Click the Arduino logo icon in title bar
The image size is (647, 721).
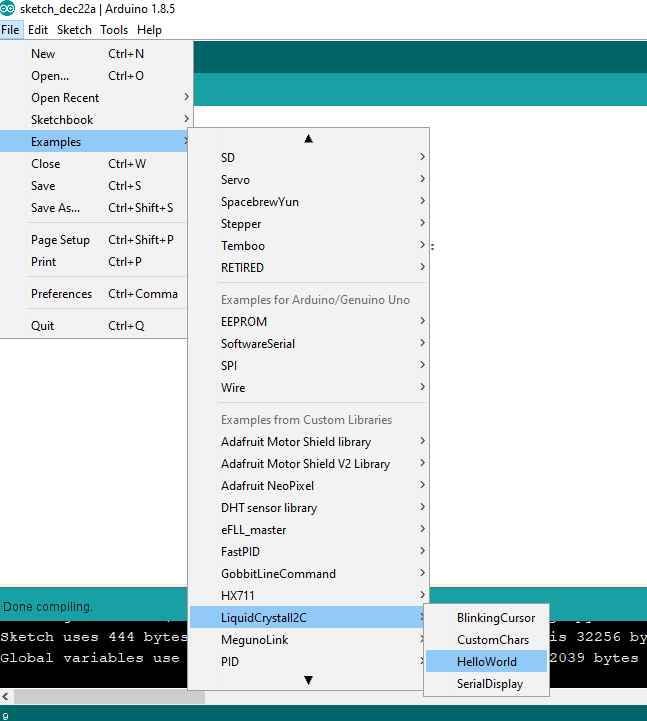(x=7, y=8)
